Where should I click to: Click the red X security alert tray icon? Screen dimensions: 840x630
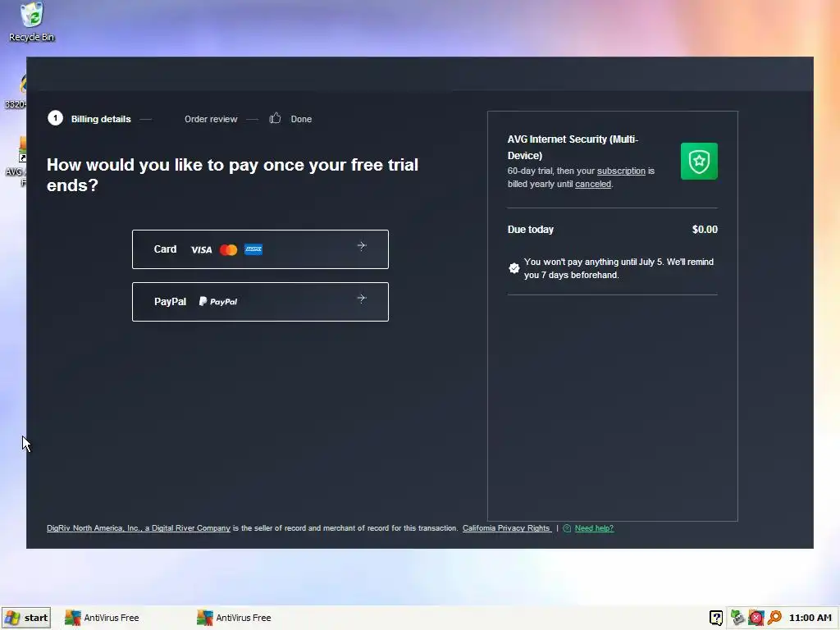coord(756,618)
